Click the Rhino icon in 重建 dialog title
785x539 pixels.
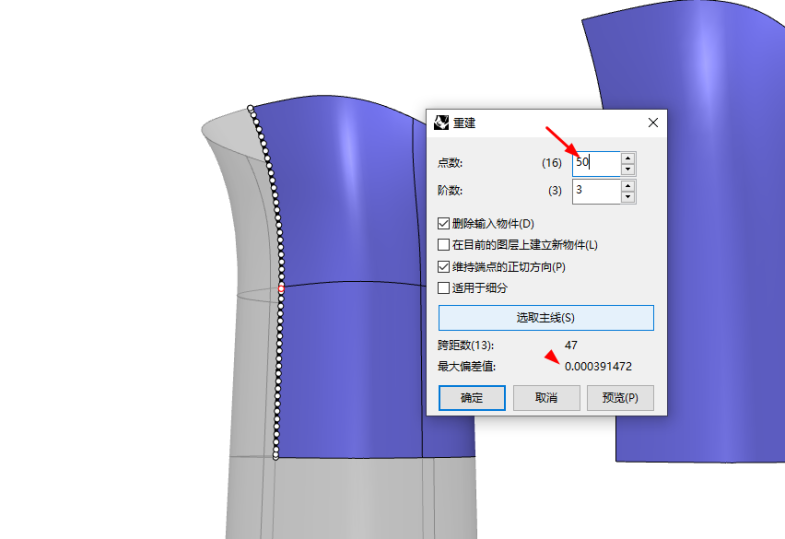441,123
